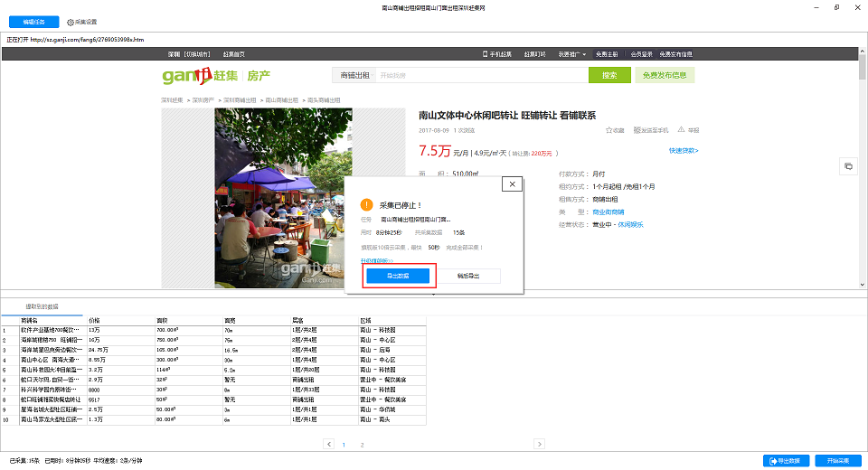
Task: Click 会员登录 in the top bar
Action: (x=642, y=54)
